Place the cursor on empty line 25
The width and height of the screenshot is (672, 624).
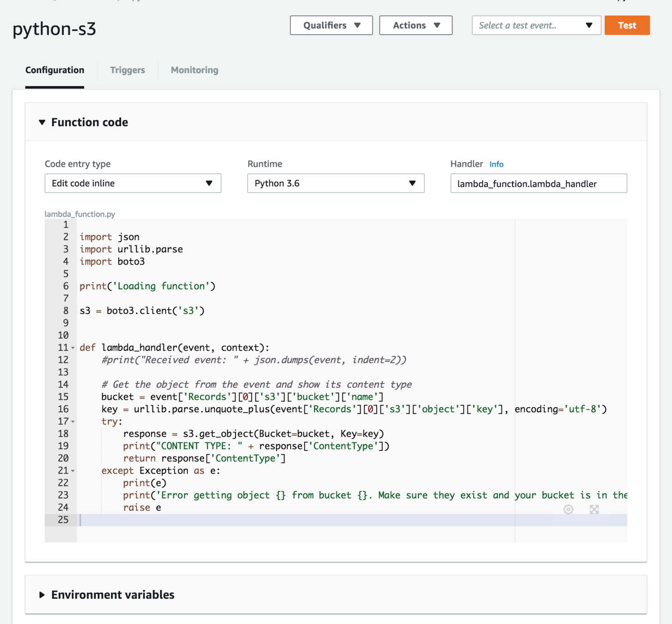pos(351,520)
